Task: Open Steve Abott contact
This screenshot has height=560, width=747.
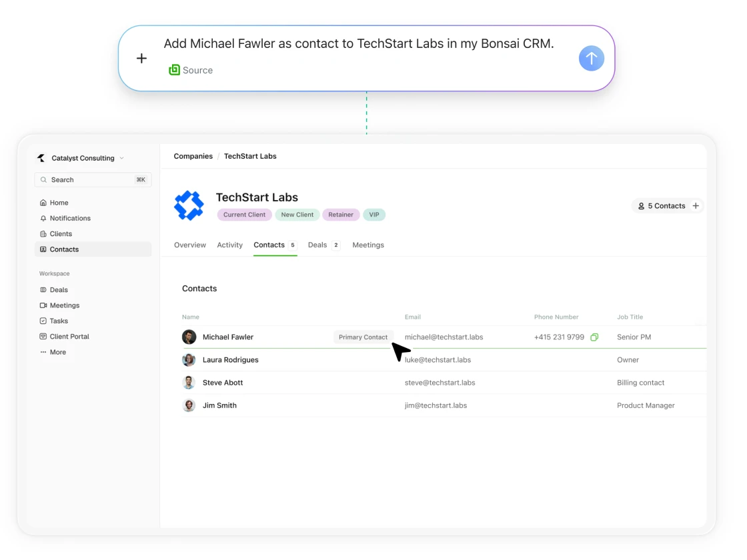Action: tap(223, 383)
